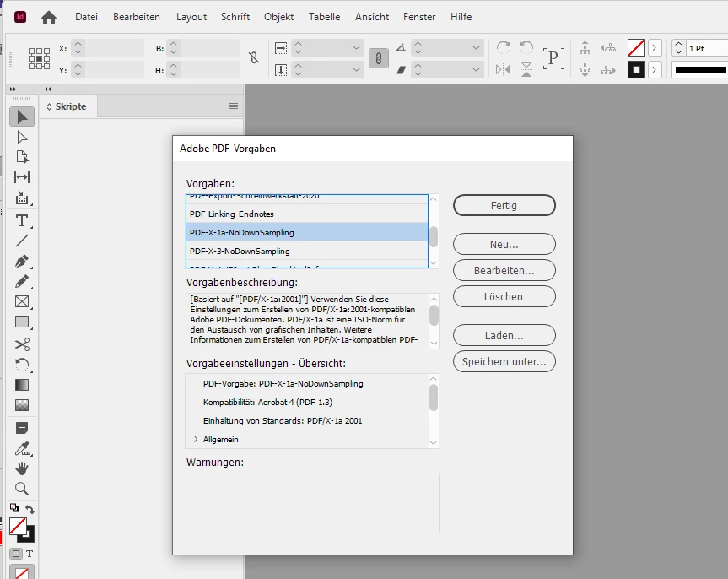The width and height of the screenshot is (728, 579).
Task: Select the Rectangle tool
Action: click(x=22, y=322)
